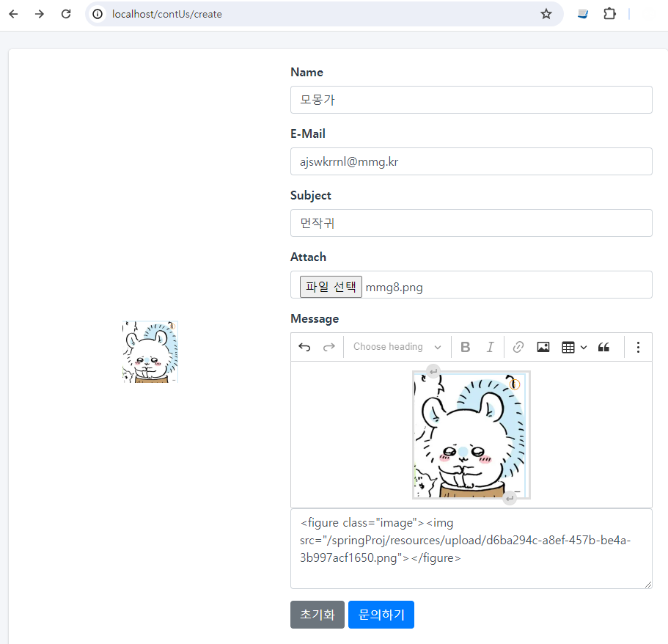668x644 pixels.
Task: Reset the form with 초기화 button
Action: click(318, 615)
